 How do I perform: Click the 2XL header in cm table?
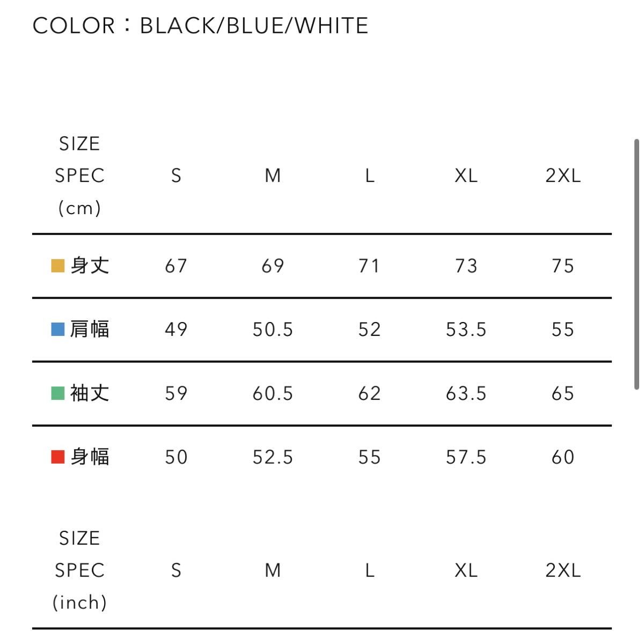point(563,175)
